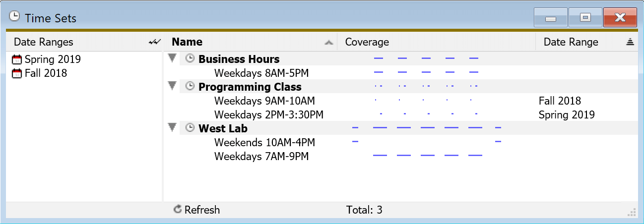Select Weekdays 2PM-3:30PM row

coord(268,115)
